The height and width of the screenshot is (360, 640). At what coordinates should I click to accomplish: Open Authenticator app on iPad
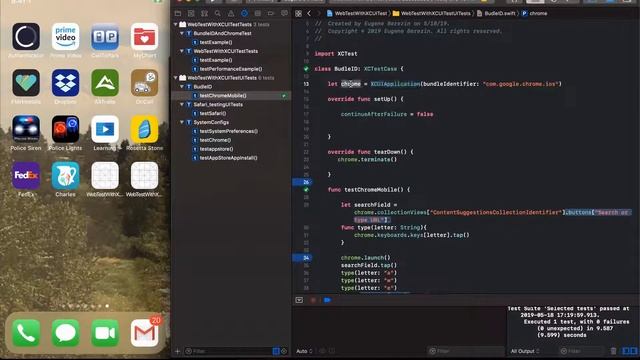click(26, 37)
